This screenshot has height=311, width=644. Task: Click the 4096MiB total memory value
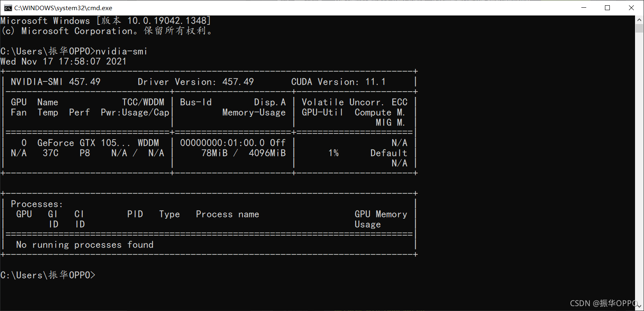(x=267, y=153)
